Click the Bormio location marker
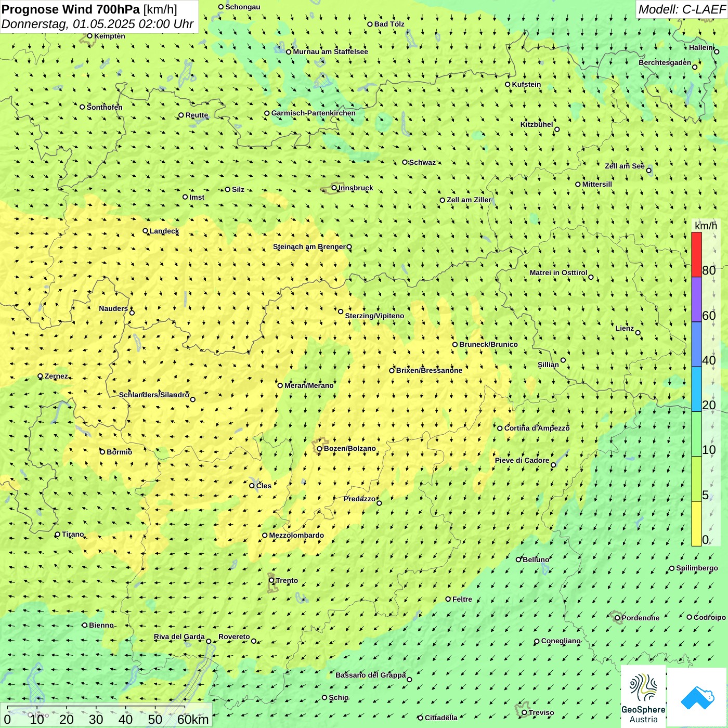 102,452
